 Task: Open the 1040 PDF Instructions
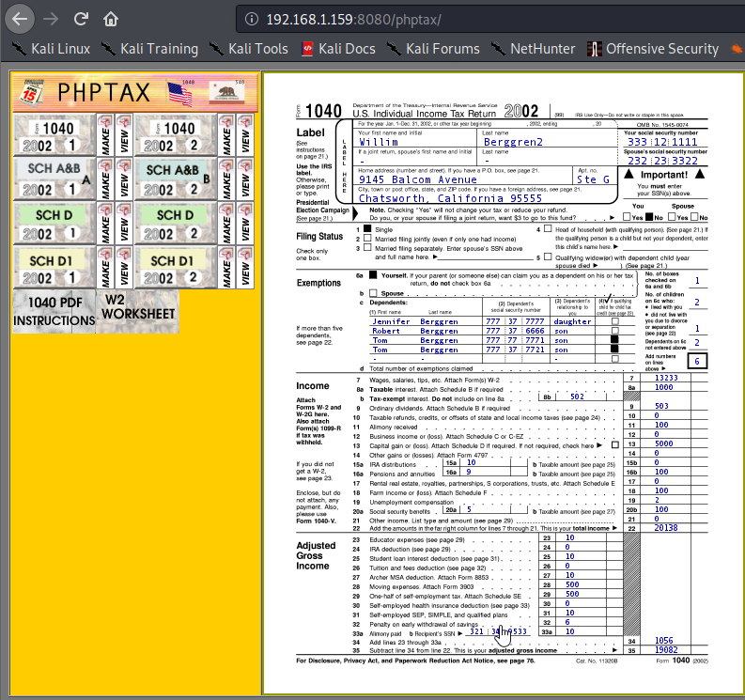pos(54,313)
